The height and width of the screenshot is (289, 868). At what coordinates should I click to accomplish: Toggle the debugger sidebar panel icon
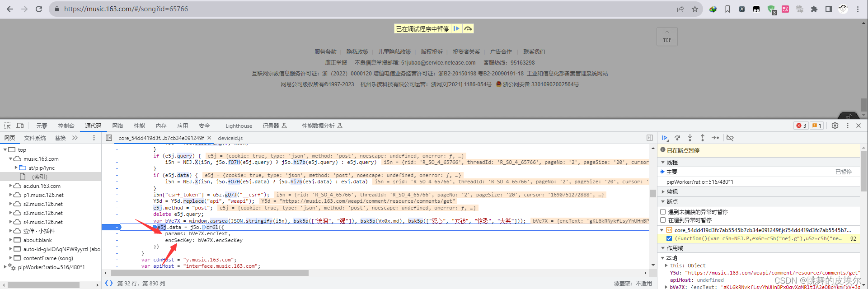click(650, 138)
